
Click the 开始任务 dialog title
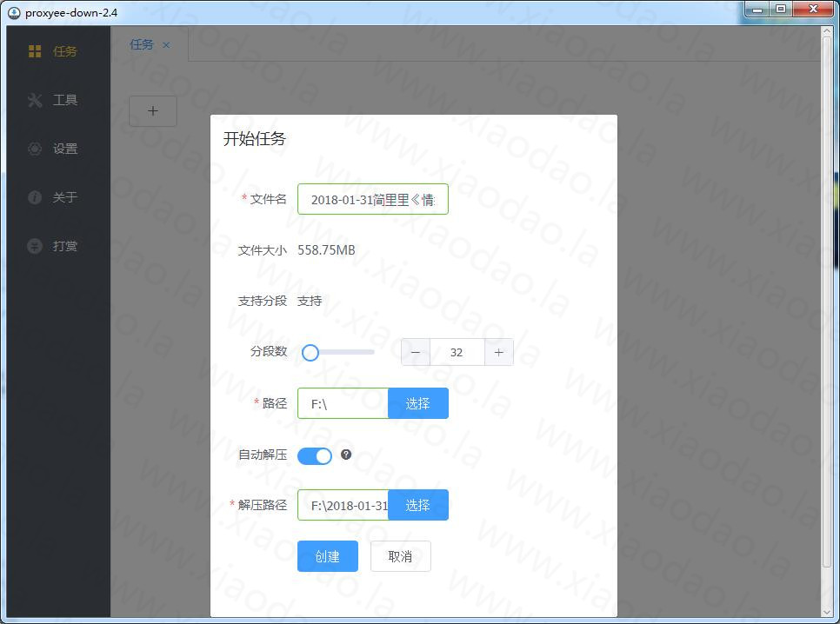click(x=255, y=139)
